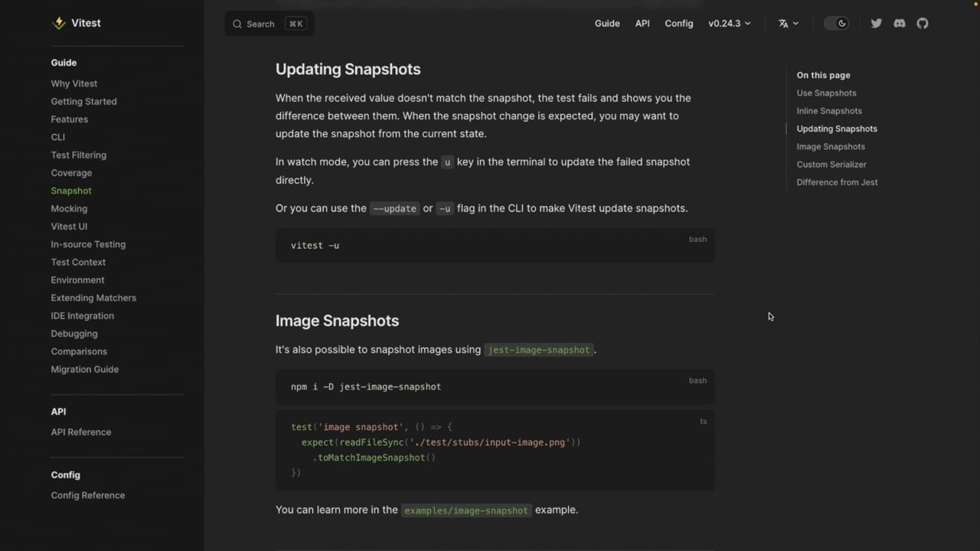
Task: Select CLI in the sidebar
Action: [58, 137]
